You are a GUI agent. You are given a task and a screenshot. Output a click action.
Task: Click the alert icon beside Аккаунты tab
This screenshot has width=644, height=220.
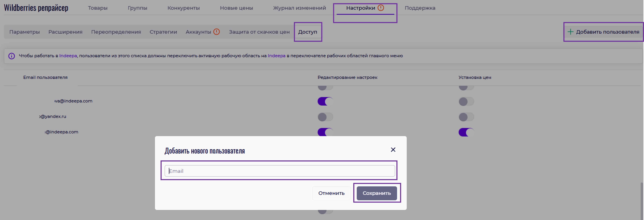pyautogui.click(x=217, y=32)
